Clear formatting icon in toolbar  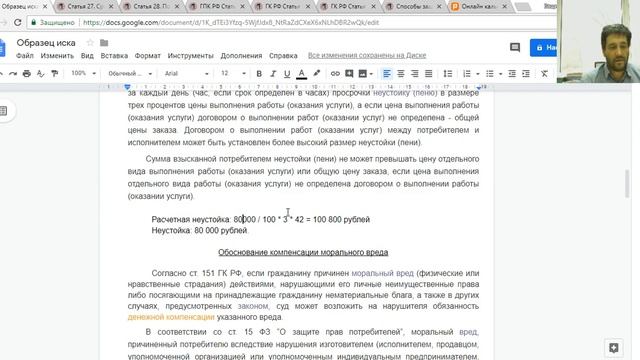[544, 73]
